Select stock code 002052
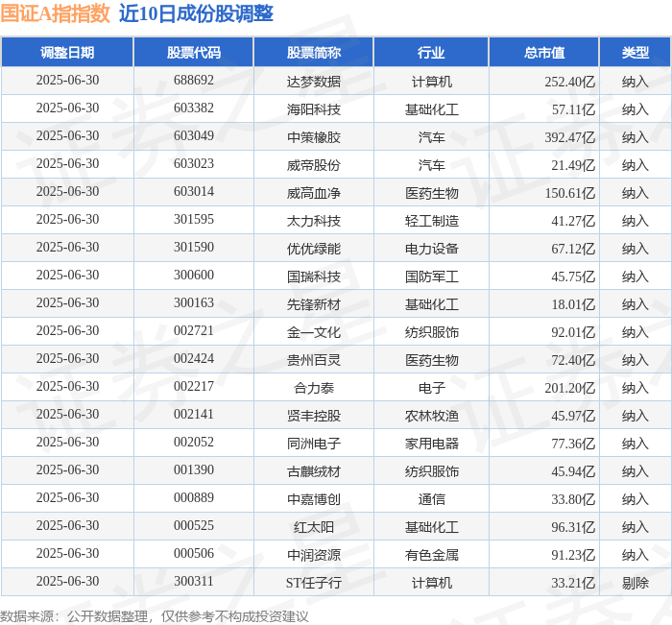Image resolution: width=672 pixels, height=625 pixels. 194,443
